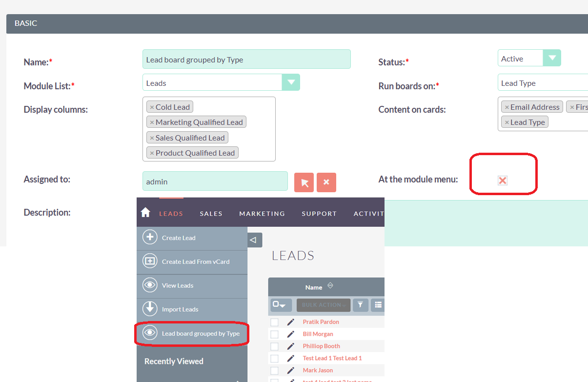This screenshot has width=588, height=382.
Task: Click the Create Lead From vCard icon
Action: point(150,261)
